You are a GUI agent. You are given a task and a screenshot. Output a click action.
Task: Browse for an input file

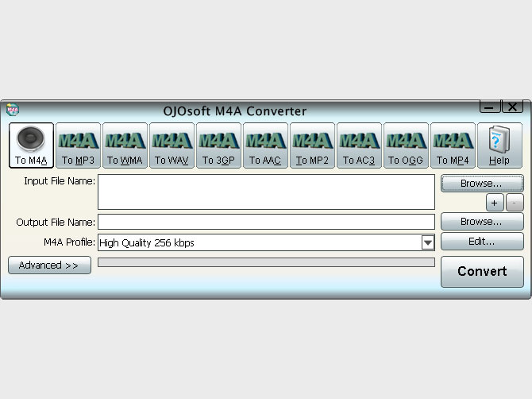tap(482, 184)
